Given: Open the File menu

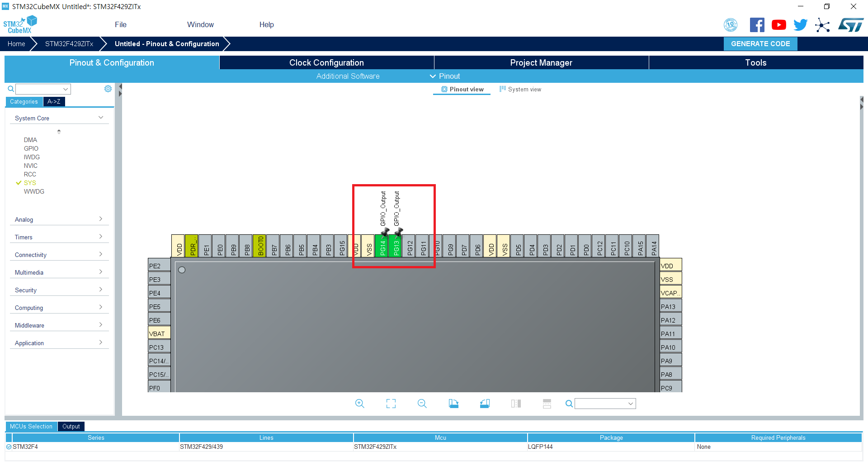Looking at the screenshot, I should click(121, 24).
